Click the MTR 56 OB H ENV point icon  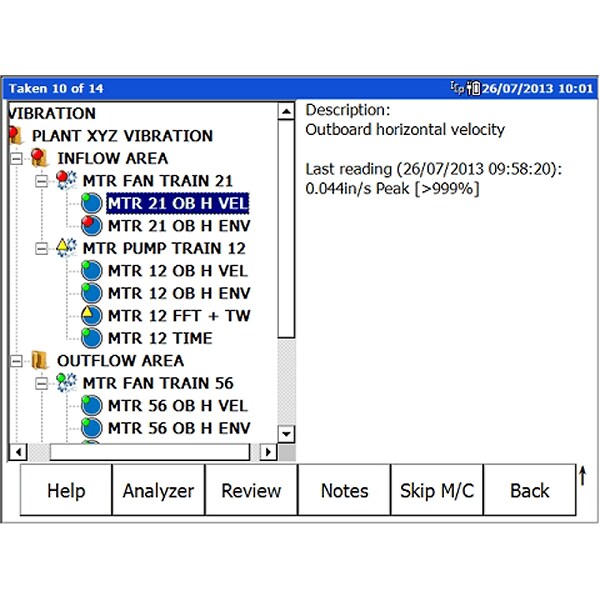[91, 428]
